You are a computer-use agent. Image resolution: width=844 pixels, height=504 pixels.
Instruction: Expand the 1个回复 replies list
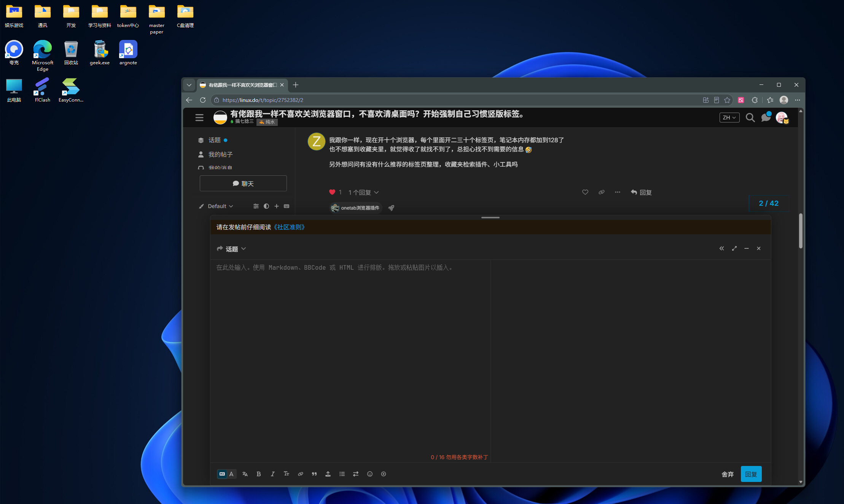[x=363, y=192]
